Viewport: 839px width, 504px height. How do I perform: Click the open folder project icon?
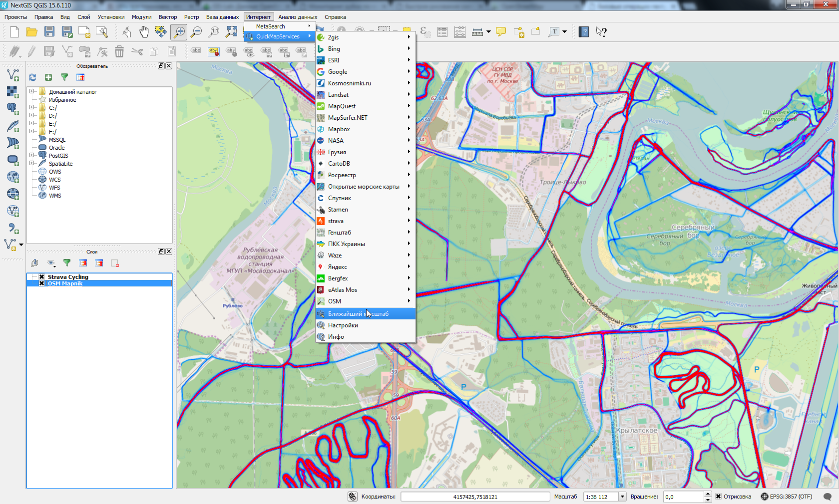(32, 32)
